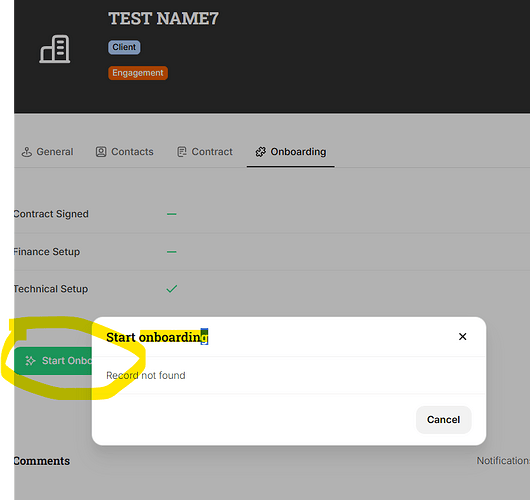This screenshot has height=500, width=530.
Task: Select the Onboarding tab label
Action: click(298, 152)
